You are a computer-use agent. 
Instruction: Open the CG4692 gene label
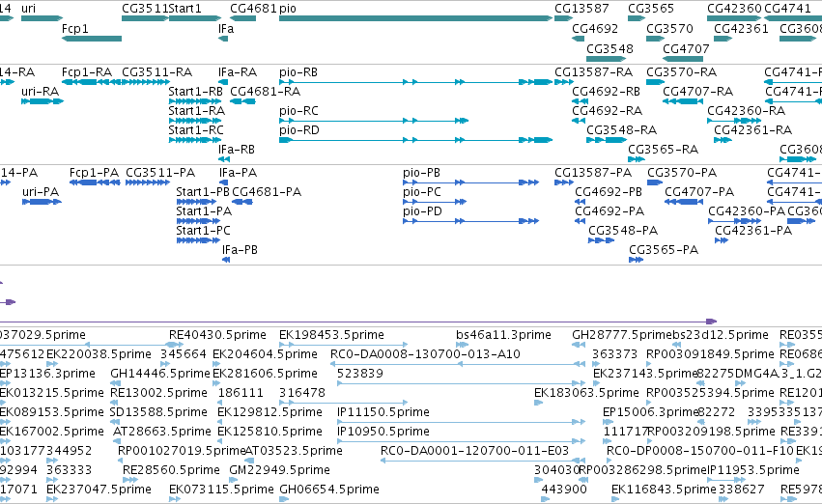tap(595, 29)
